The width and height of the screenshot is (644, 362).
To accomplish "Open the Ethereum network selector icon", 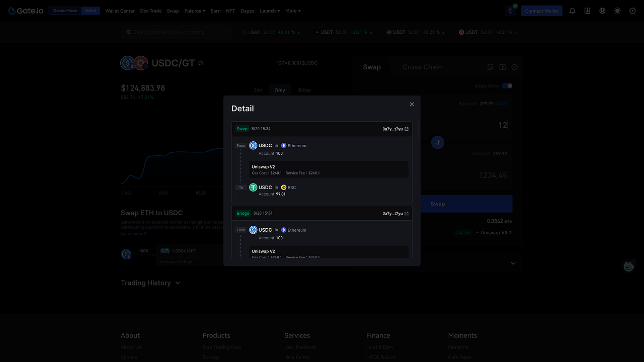I will pos(511,11).
